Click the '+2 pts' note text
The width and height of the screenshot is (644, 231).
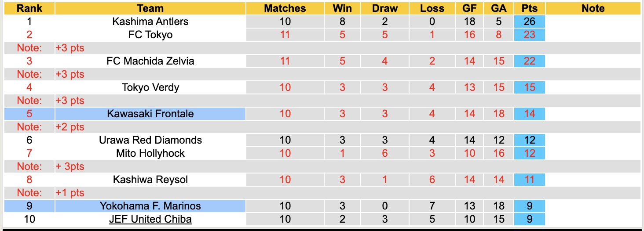point(70,127)
